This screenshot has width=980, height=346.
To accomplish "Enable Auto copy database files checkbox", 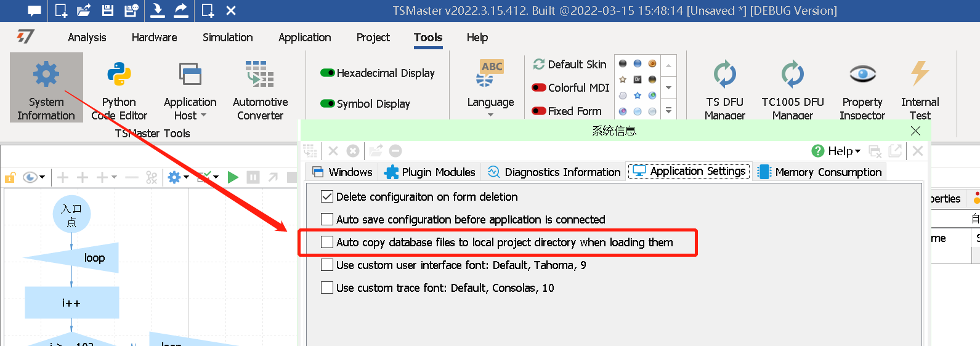I will click(327, 243).
